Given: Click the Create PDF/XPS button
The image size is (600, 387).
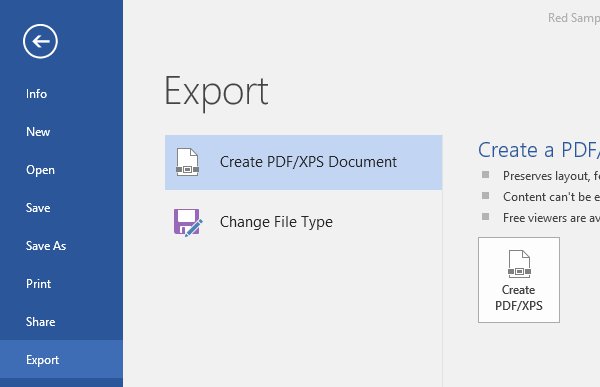Looking at the screenshot, I should 518,280.
